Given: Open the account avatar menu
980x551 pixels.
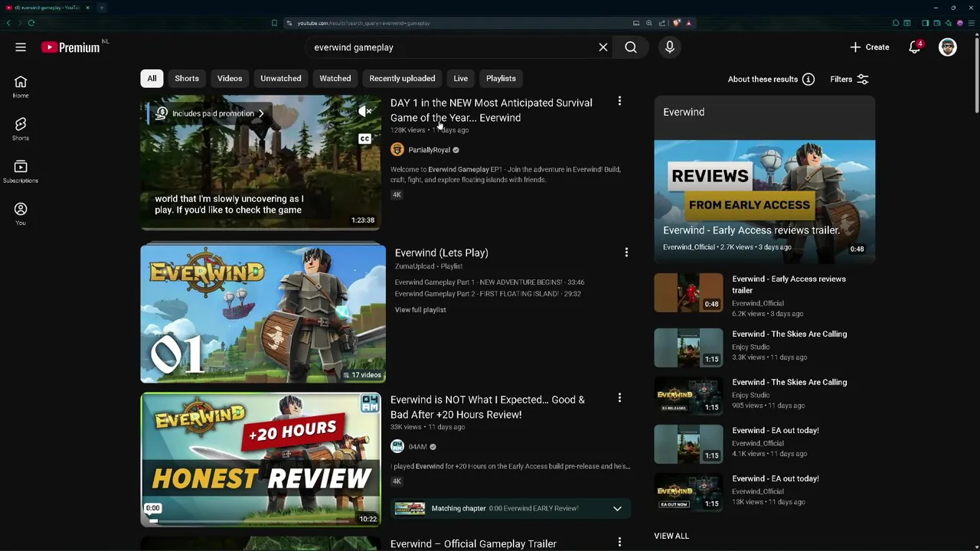Looking at the screenshot, I should tap(948, 47).
